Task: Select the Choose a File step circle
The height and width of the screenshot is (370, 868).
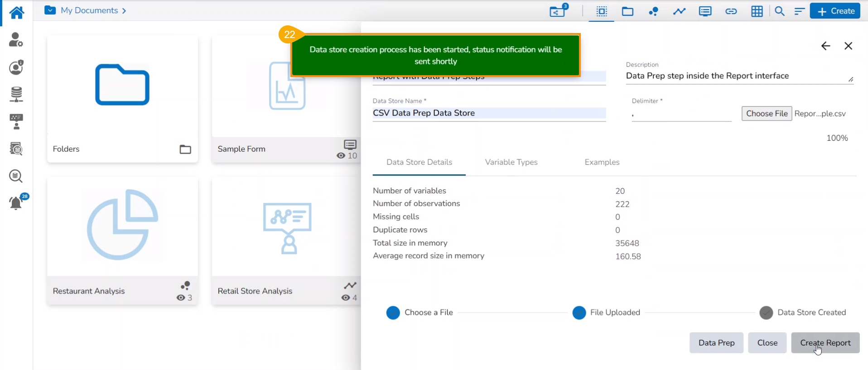Action: click(x=393, y=312)
